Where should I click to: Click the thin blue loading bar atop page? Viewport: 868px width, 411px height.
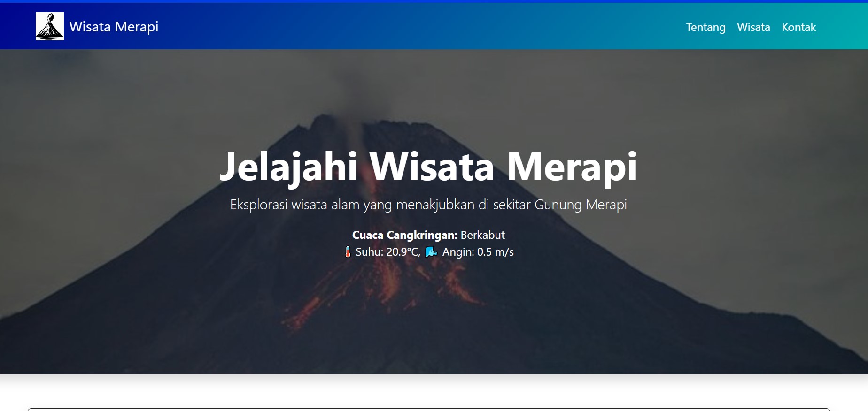434,1
